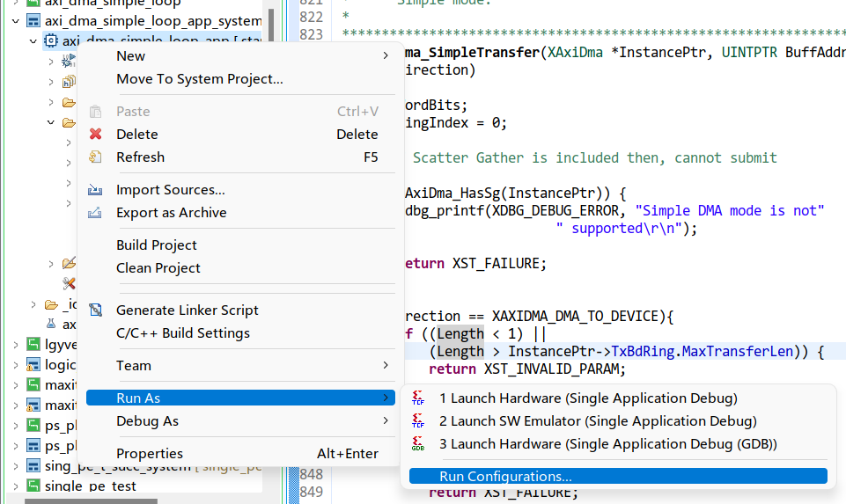Click the wrench-and-screwdriver tools icon in tree
Screen dimensions: 846x504
pos(69,283)
